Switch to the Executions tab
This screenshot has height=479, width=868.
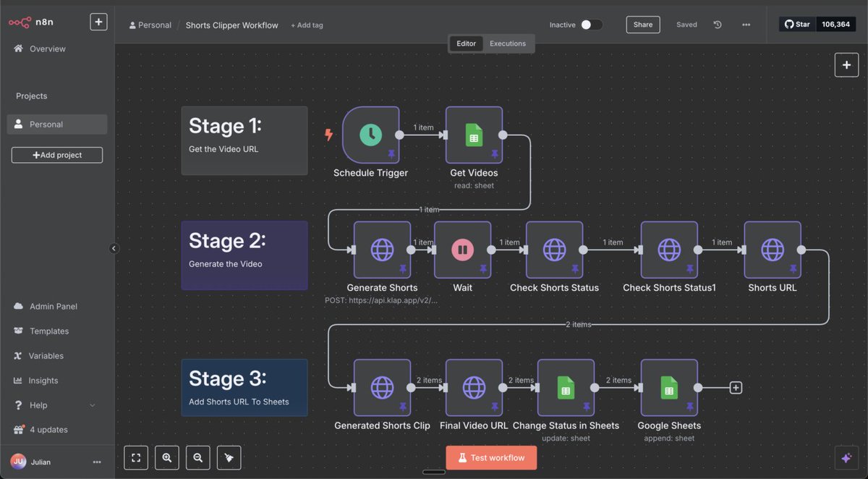click(508, 43)
